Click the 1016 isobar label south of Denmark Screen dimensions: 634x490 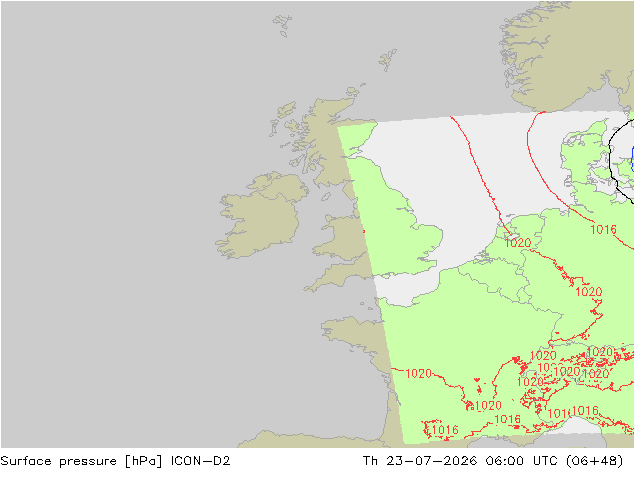[603, 230]
